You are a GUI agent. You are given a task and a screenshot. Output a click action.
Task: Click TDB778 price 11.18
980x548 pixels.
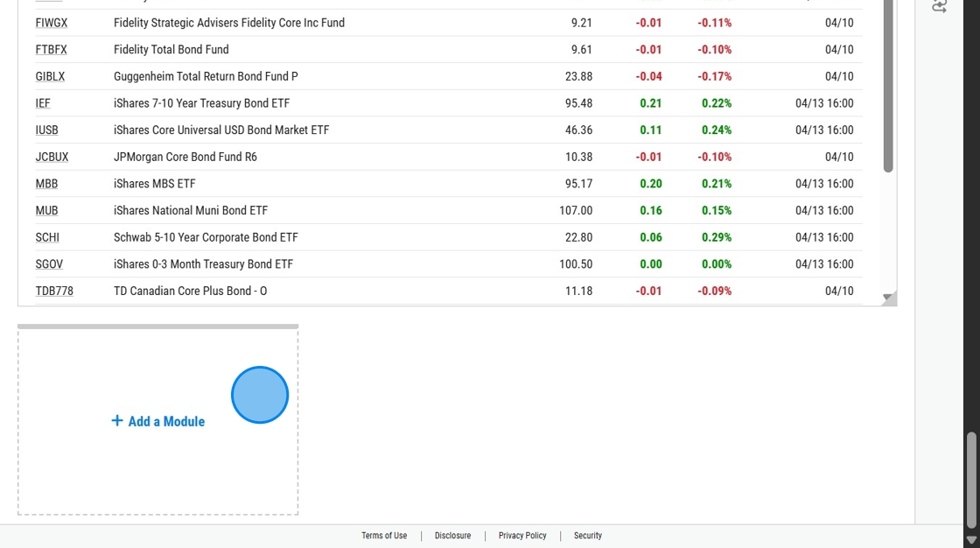(578, 292)
